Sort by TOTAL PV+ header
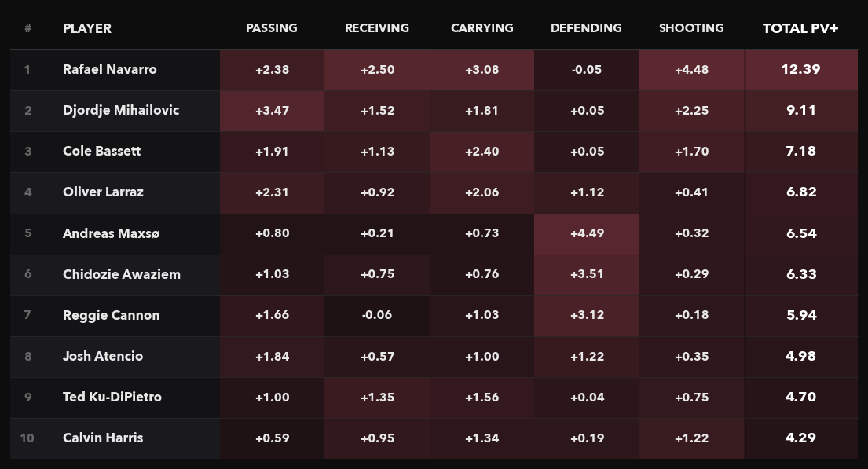868x469 pixels. tap(800, 28)
